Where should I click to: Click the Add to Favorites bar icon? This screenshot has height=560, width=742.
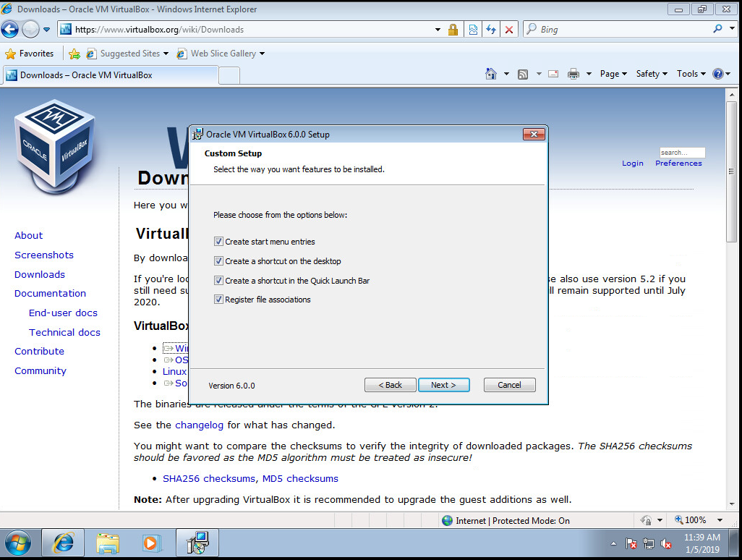(x=74, y=54)
